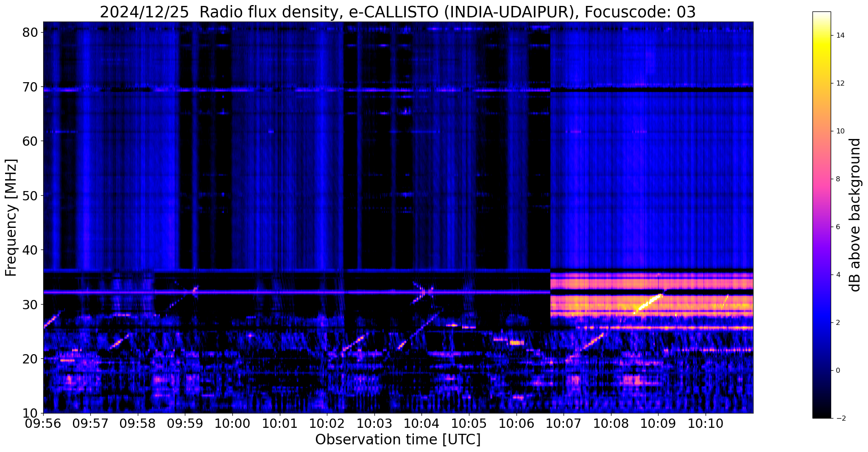Click the 30 MHz frequency tick label
This screenshot has width=868, height=452.
point(31,305)
